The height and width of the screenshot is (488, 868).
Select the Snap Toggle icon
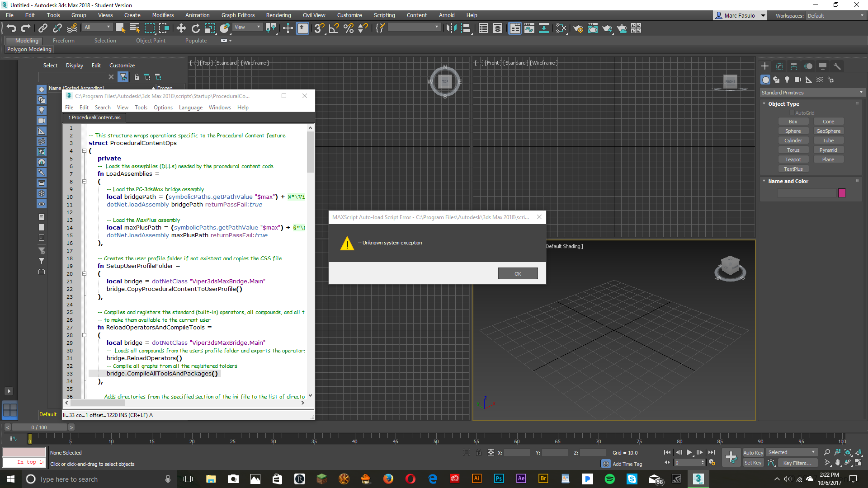pyautogui.click(x=320, y=28)
